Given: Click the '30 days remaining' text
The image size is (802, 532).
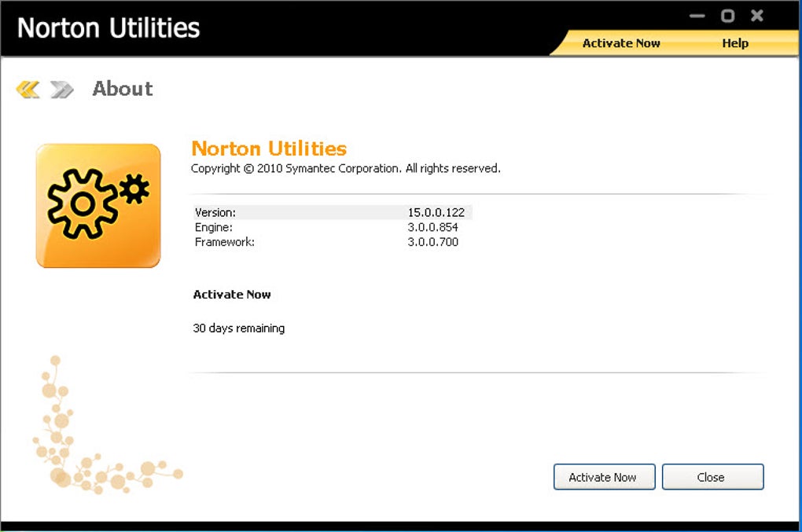Looking at the screenshot, I should pos(239,328).
